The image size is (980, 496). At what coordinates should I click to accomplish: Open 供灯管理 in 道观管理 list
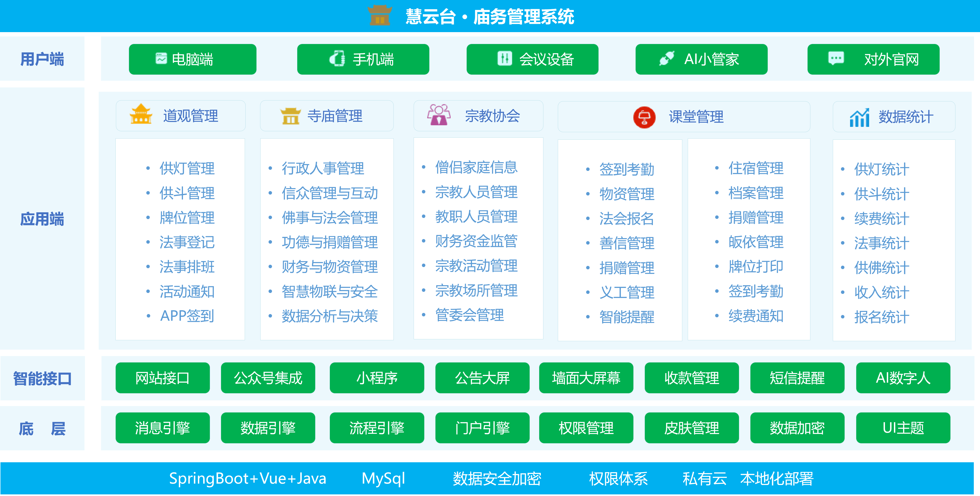pyautogui.click(x=187, y=168)
